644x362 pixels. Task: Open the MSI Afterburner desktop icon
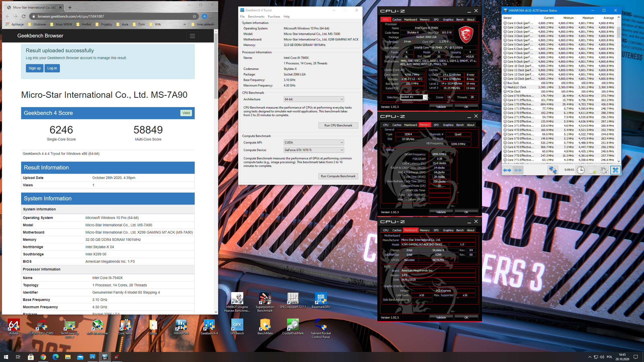pyautogui.click(x=98, y=327)
